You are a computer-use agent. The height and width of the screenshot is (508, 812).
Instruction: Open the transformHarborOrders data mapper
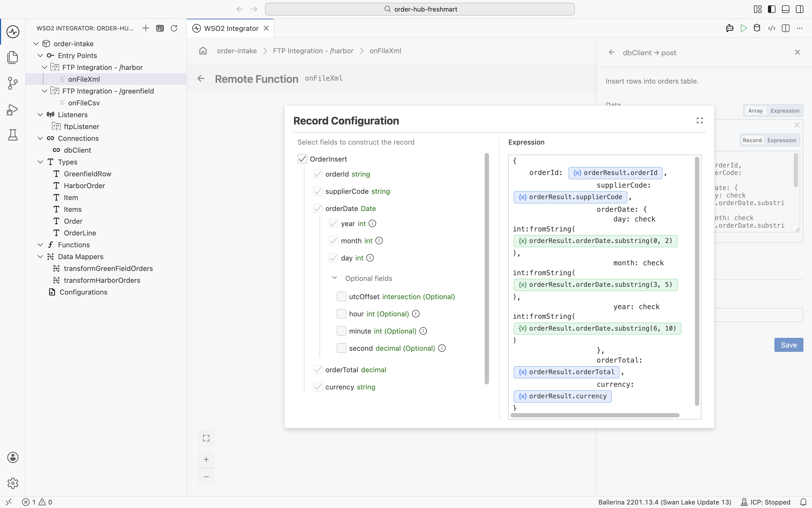[102, 280]
